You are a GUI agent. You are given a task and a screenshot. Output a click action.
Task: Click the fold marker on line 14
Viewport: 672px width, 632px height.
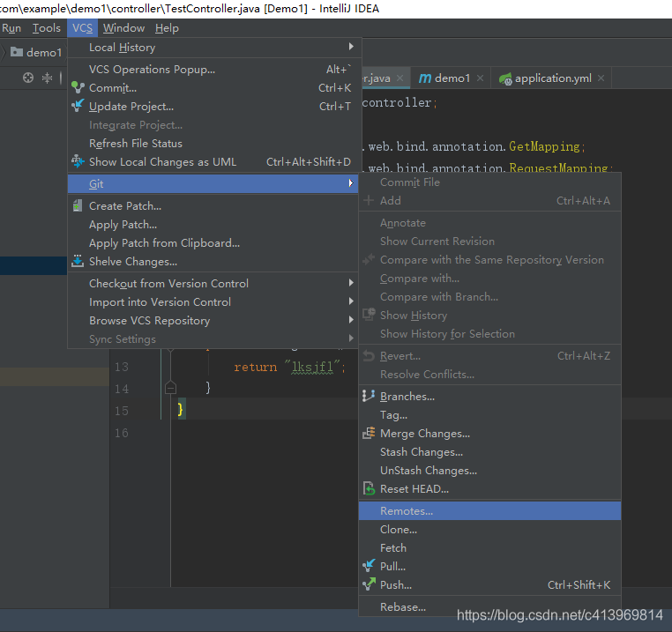[170, 388]
